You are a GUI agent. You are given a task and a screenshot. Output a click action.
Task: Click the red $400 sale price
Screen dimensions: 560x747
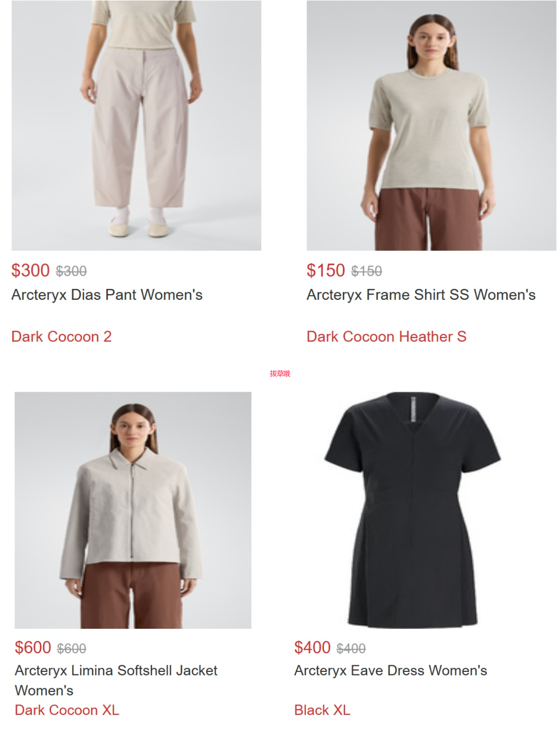[x=312, y=648]
